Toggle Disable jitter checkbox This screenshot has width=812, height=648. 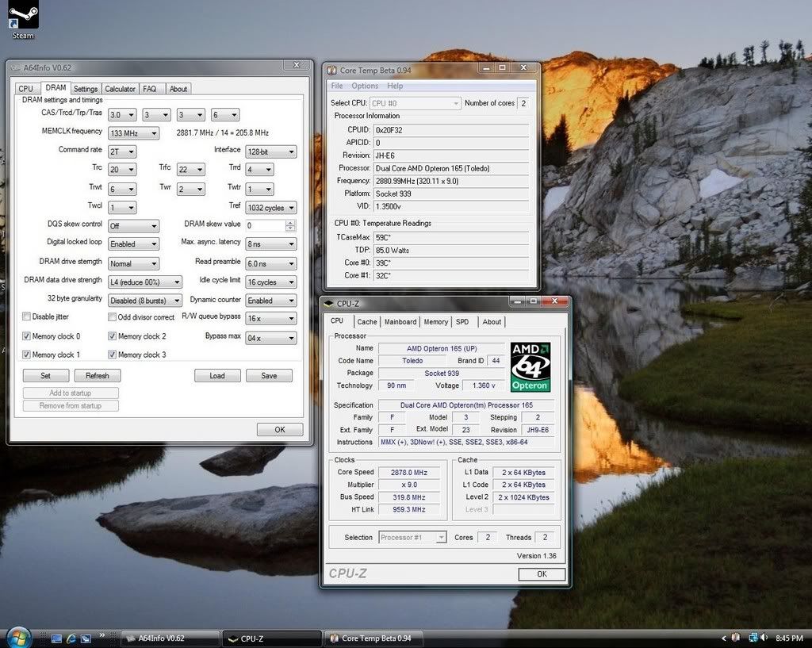(26, 316)
